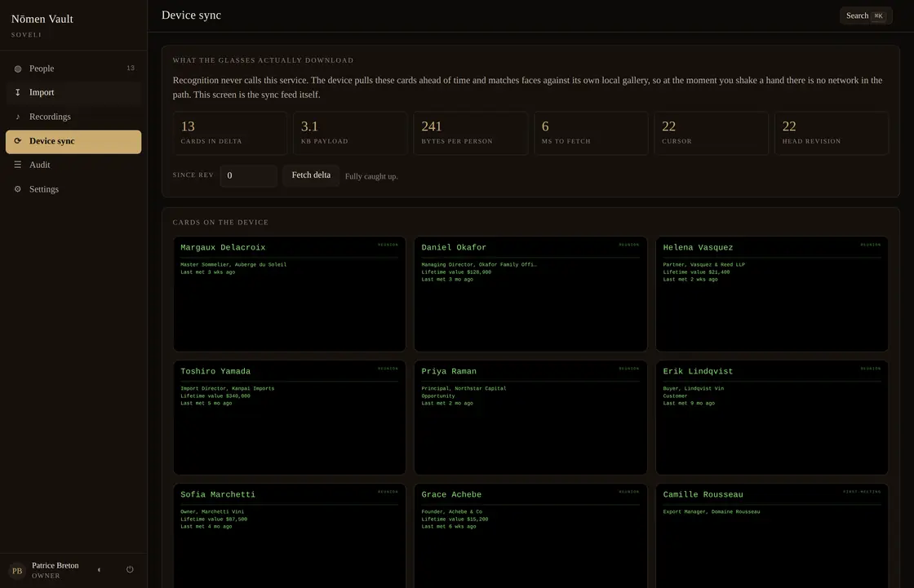Image resolution: width=914 pixels, height=588 pixels.
Task: Open the Priya Raman card
Action: coord(530,418)
